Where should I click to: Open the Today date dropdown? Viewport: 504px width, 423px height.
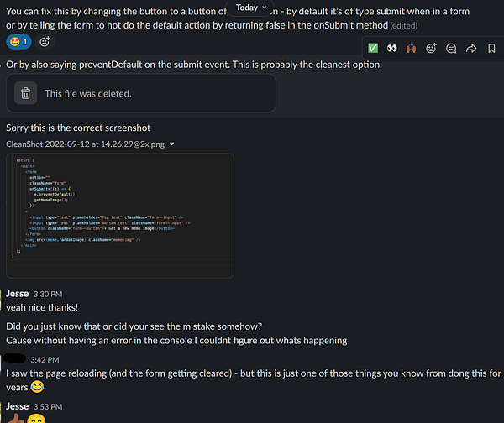(252, 8)
